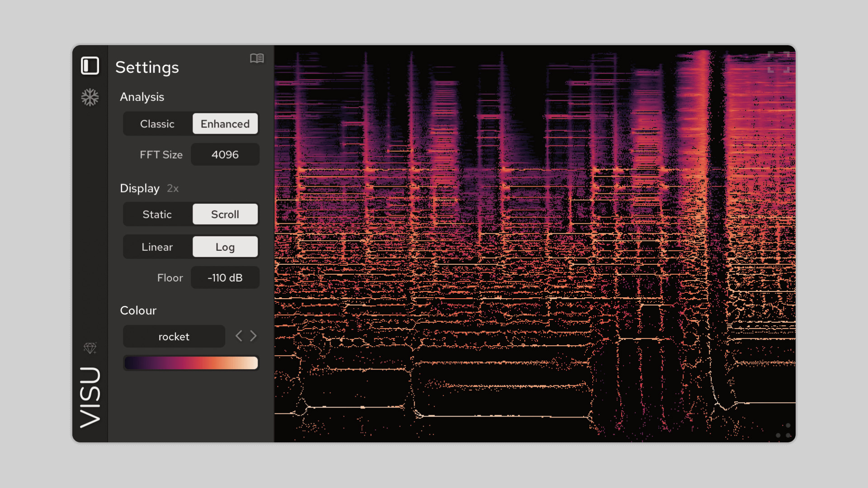Click the Analysis section heading
The image size is (868, 488).
pos(142,97)
